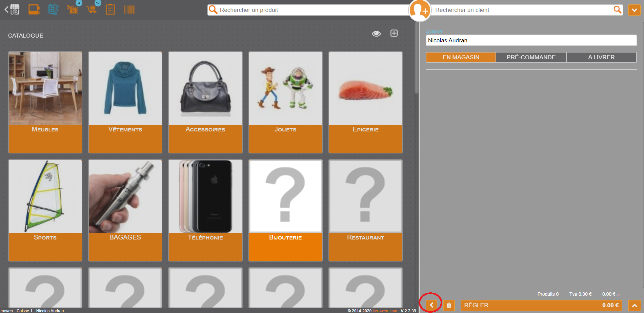Click the cashier name field Nicolas Audran
The height and width of the screenshot is (313, 644).
[x=531, y=40]
